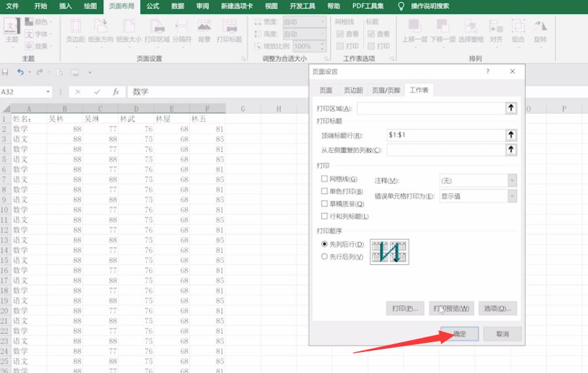Click the Redo arrow icon

pos(39,72)
